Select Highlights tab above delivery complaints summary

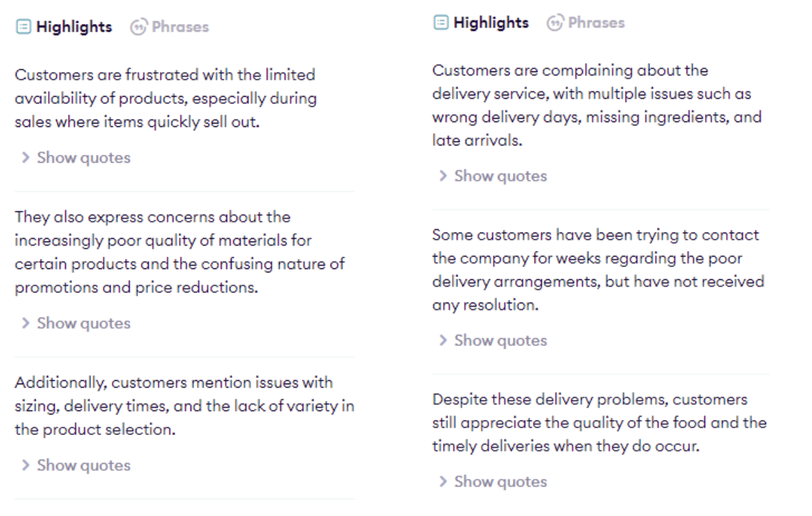(490, 23)
